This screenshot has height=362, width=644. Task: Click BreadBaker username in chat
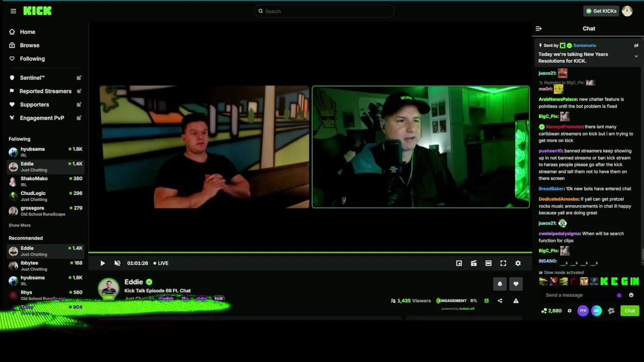[x=551, y=189]
